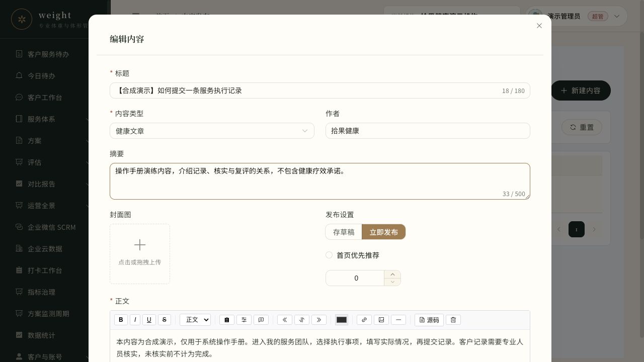Viewport: 644px width, 362px height.
Task: Click the comment bubble icon in editor toolbar
Action: 261,320
